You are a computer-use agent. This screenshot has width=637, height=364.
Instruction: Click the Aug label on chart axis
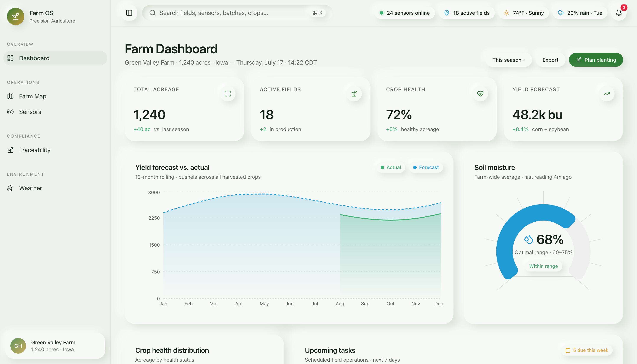340,304
